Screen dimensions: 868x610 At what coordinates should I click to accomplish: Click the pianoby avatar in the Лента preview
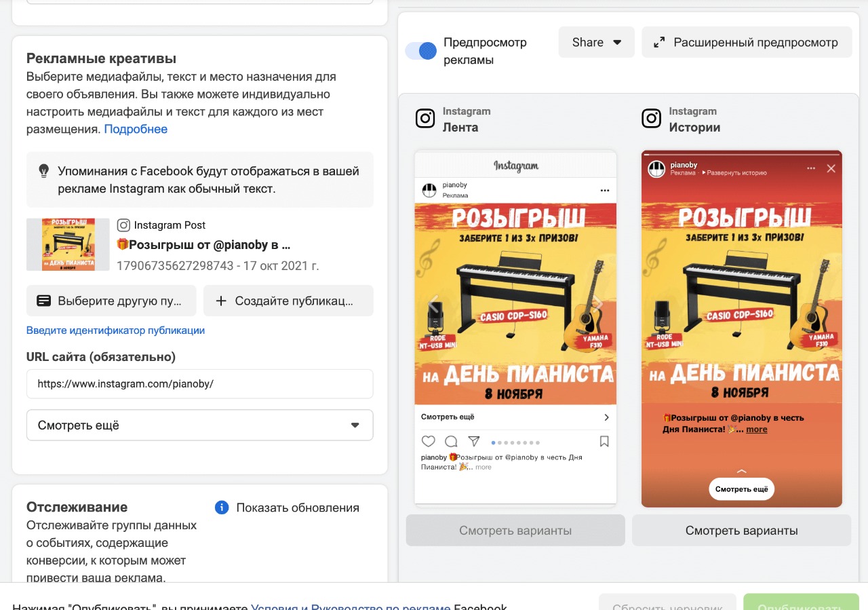click(x=429, y=190)
